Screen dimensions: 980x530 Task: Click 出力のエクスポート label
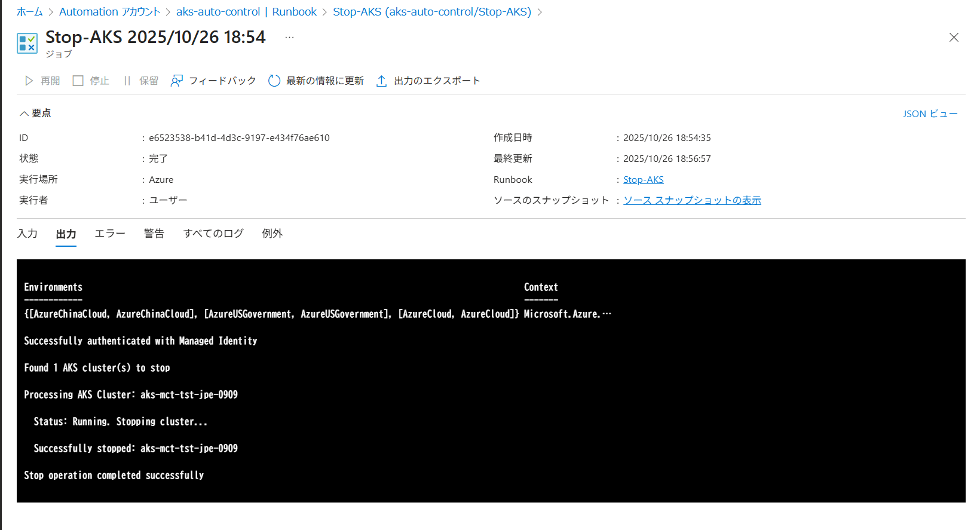(437, 81)
